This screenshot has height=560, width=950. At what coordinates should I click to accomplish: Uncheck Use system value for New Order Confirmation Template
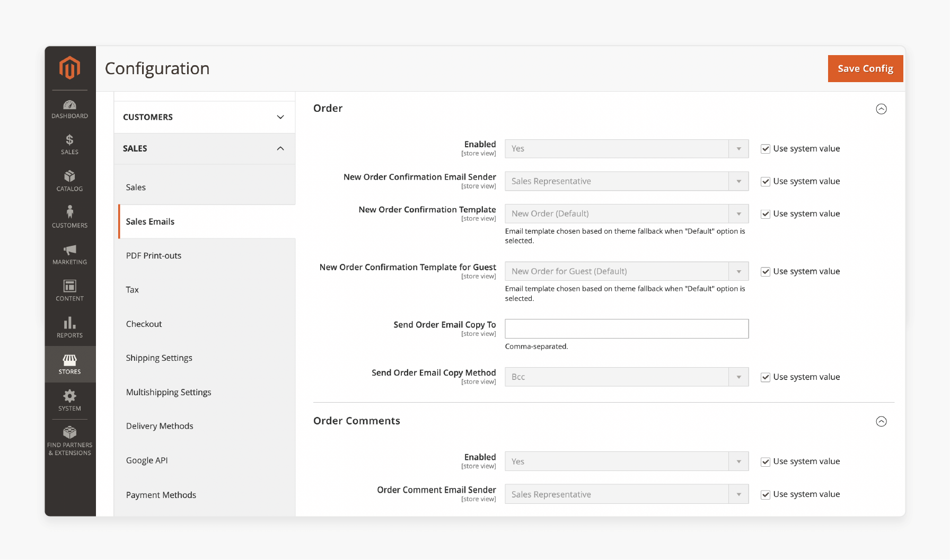point(765,214)
